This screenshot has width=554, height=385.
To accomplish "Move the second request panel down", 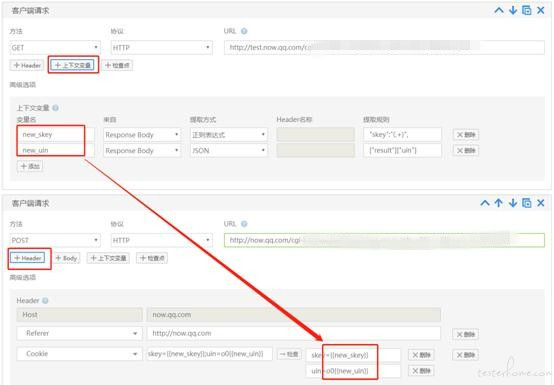I will tap(513, 203).
